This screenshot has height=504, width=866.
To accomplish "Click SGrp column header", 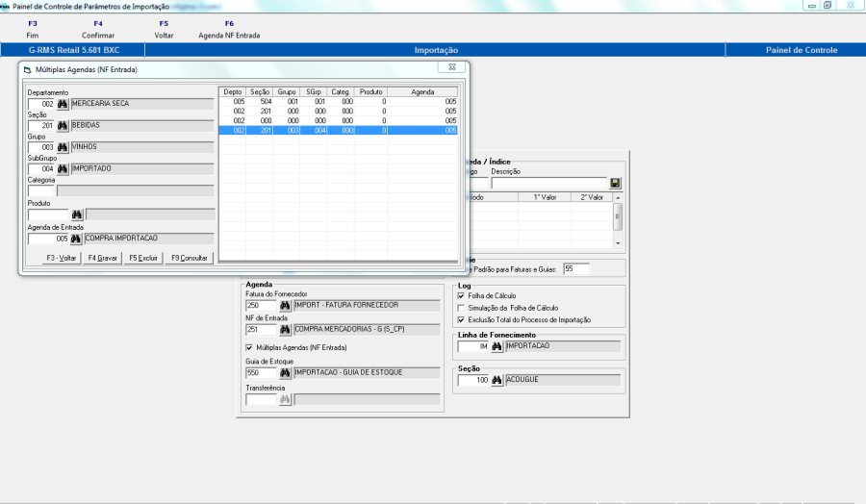I will pos(314,92).
